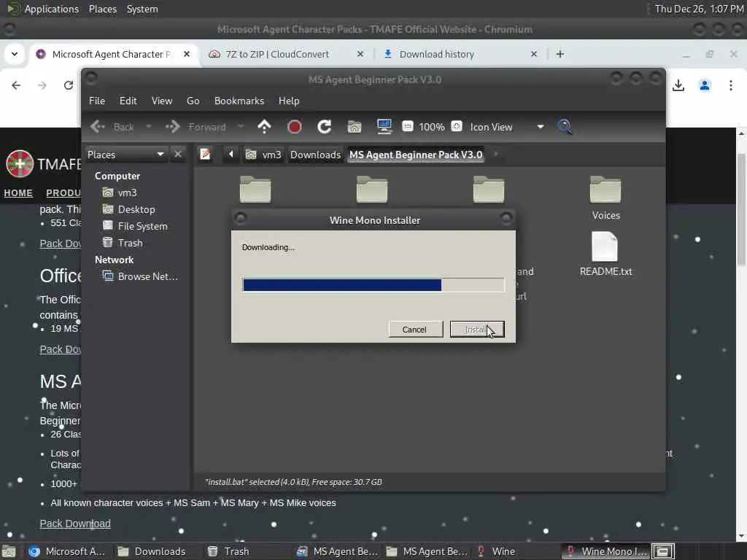Close the CloudConvert browser tab
Viewport: 747px width, 560px height.
360,54
